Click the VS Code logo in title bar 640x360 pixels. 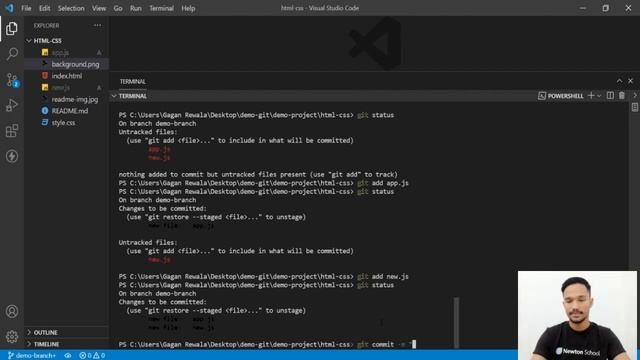point(9,8)
